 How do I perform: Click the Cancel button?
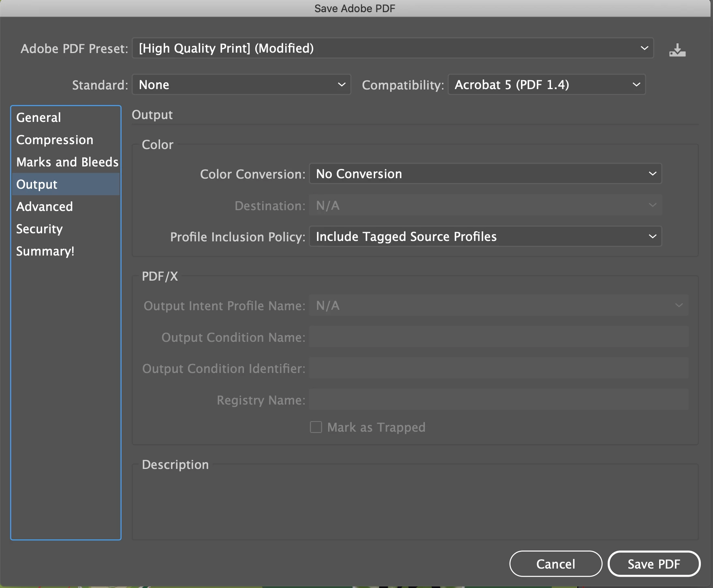(556, 564)
